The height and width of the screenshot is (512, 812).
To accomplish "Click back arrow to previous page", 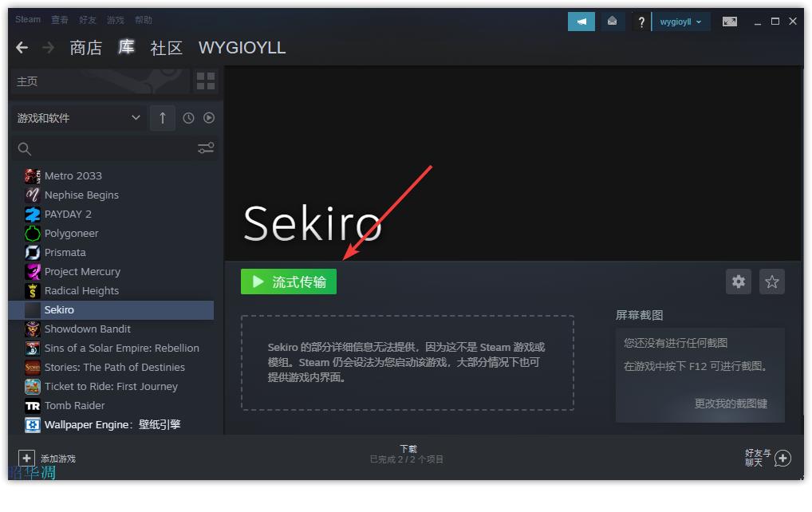I will point(22,47).
